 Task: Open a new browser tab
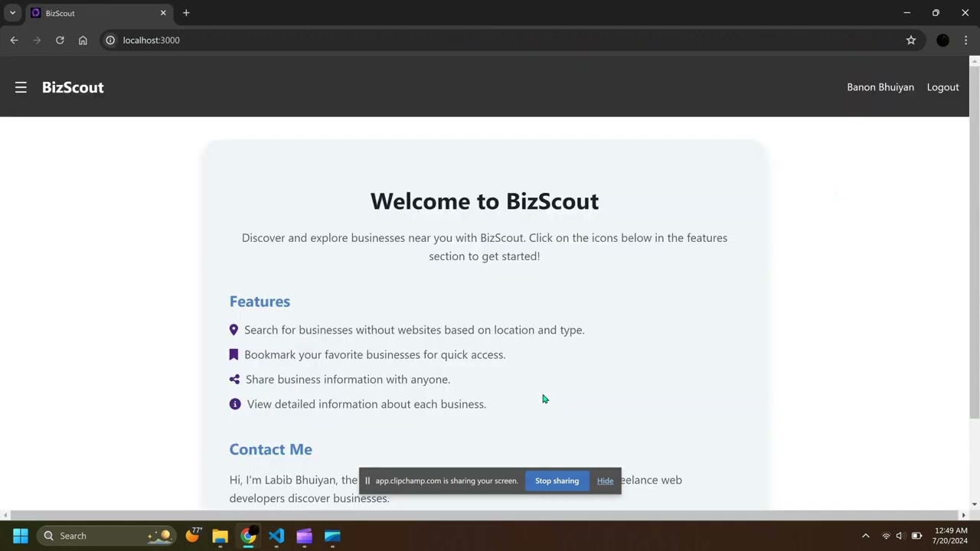tap(186, 13)
